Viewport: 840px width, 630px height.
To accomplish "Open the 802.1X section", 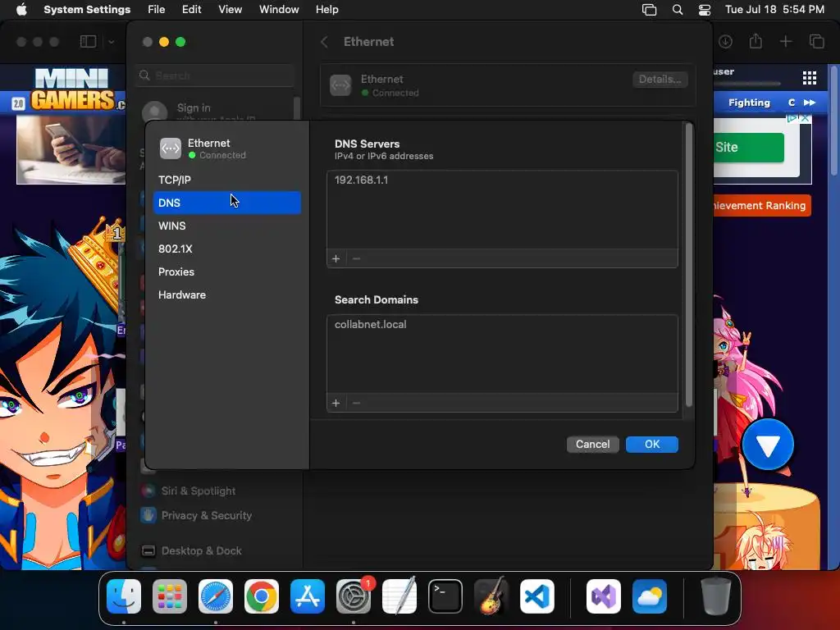I will pyautogui.click(x=227, y=249).
